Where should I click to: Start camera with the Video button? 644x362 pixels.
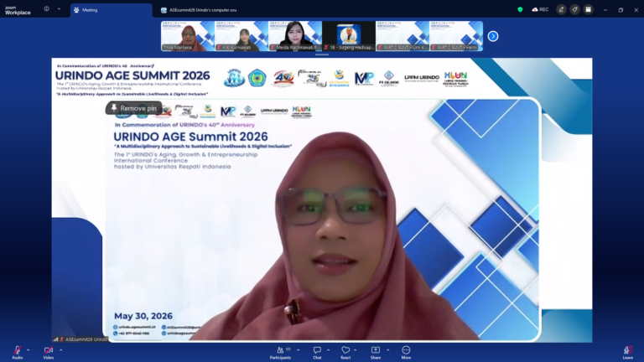point(49,352)
